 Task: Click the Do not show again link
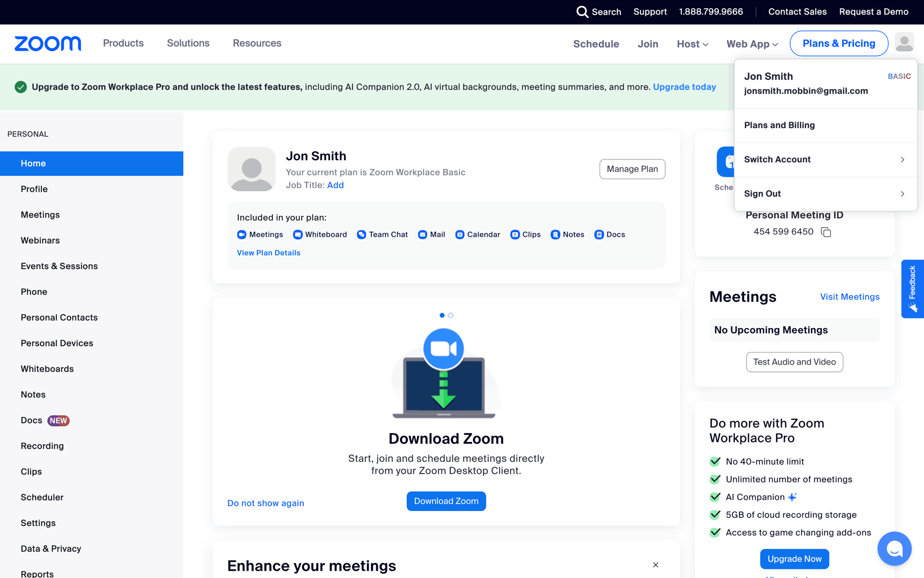click(266, 503)
